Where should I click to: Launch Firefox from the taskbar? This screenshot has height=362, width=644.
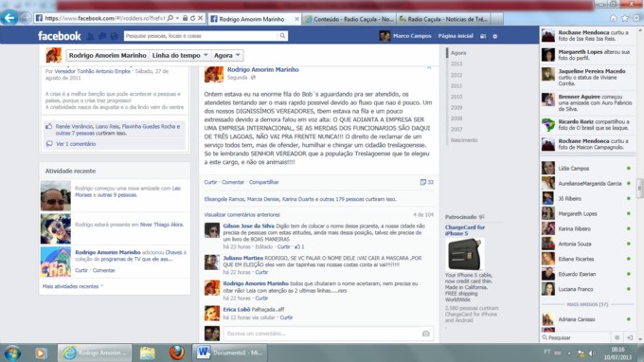[x=176, y=353]
